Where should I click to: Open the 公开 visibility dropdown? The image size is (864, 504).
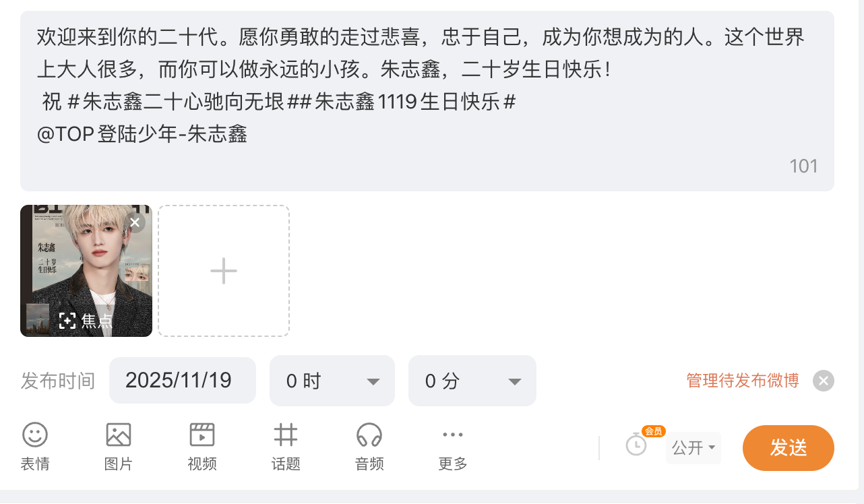693,448
